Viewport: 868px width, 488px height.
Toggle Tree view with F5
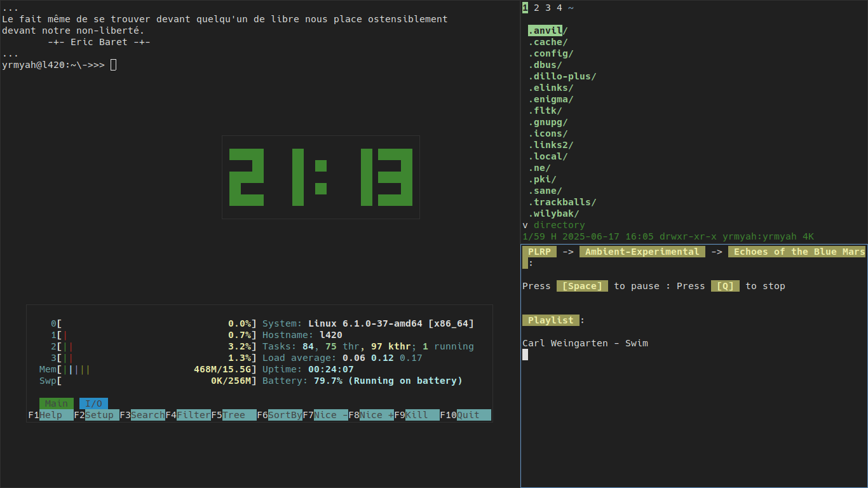tap(234, 415)
